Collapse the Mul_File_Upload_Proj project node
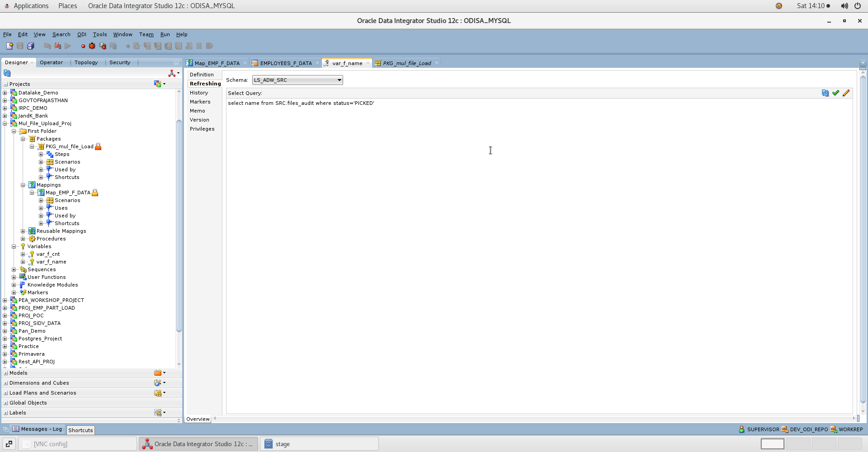Screen dimensions: 868x452 pos(5,123)
